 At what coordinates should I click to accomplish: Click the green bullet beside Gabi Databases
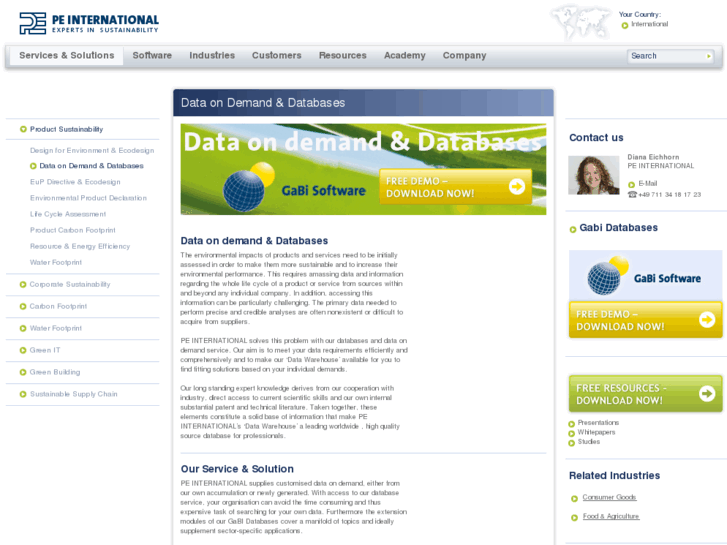coord(573,229)
